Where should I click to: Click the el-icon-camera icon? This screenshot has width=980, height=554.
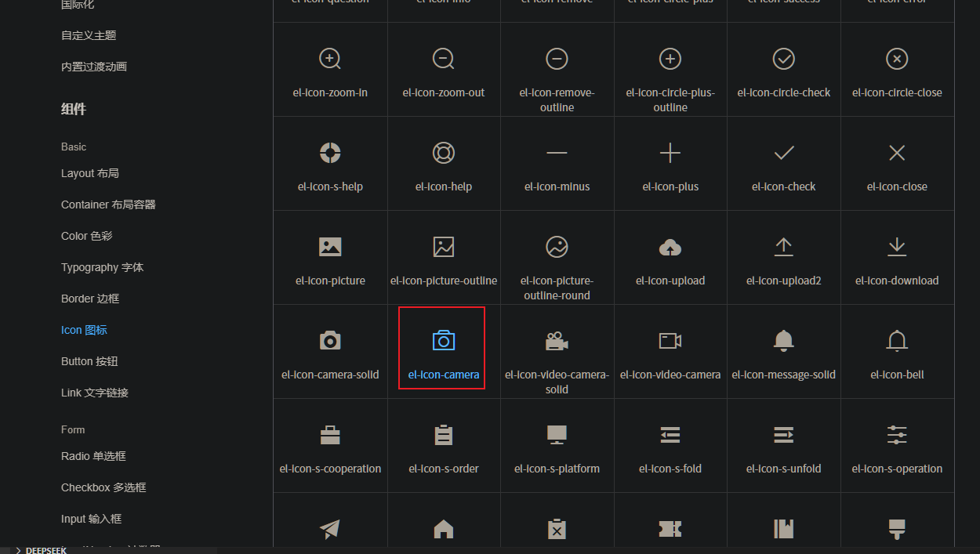[444, 340]
